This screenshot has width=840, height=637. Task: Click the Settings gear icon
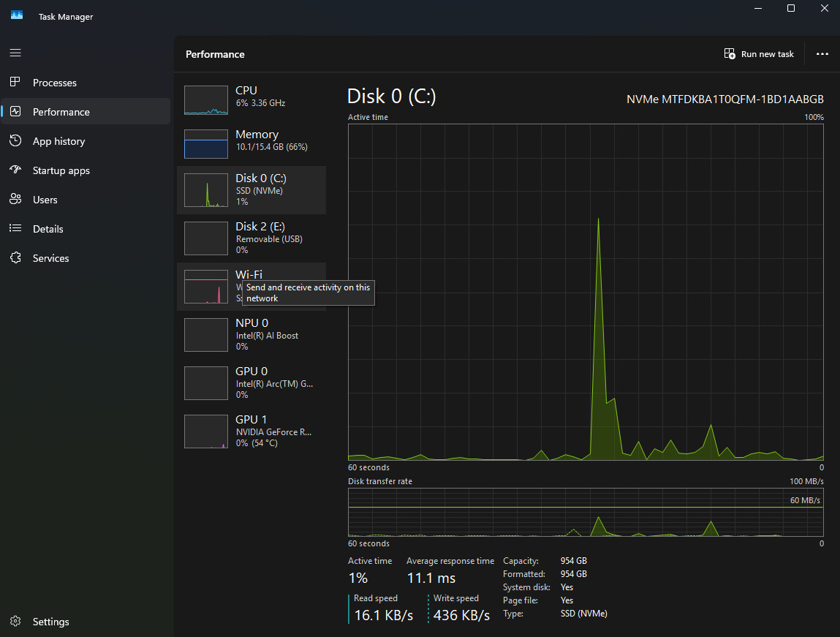tap(15, 621)
